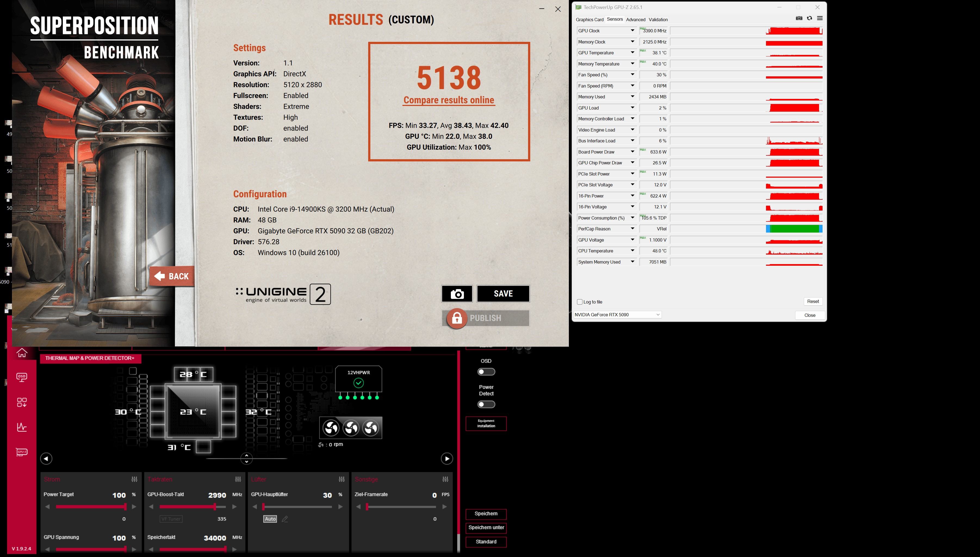Open the GPU Temperature sensor dropdown
Viewport: 980px width, 557px height.
[x=632, y=53]
